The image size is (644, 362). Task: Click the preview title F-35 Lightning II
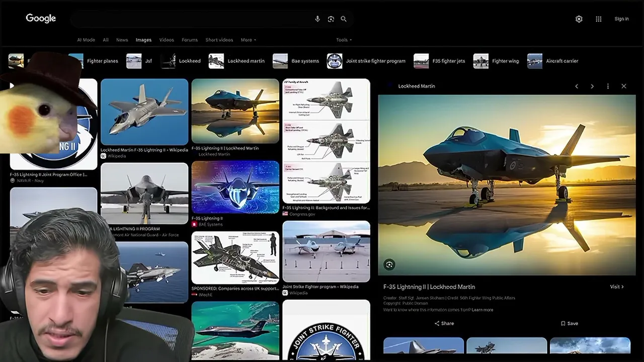[429, 287]
